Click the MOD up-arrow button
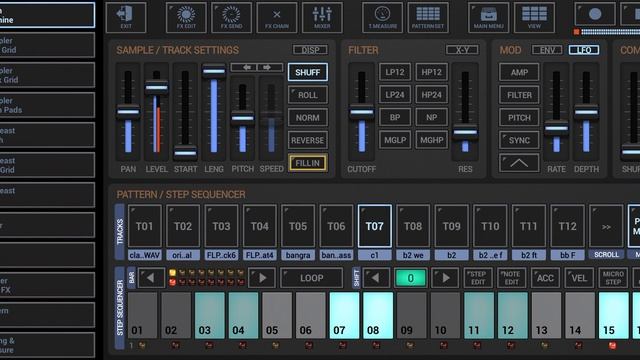Viewport: 640px width, 360px height. tap(519, 163)
